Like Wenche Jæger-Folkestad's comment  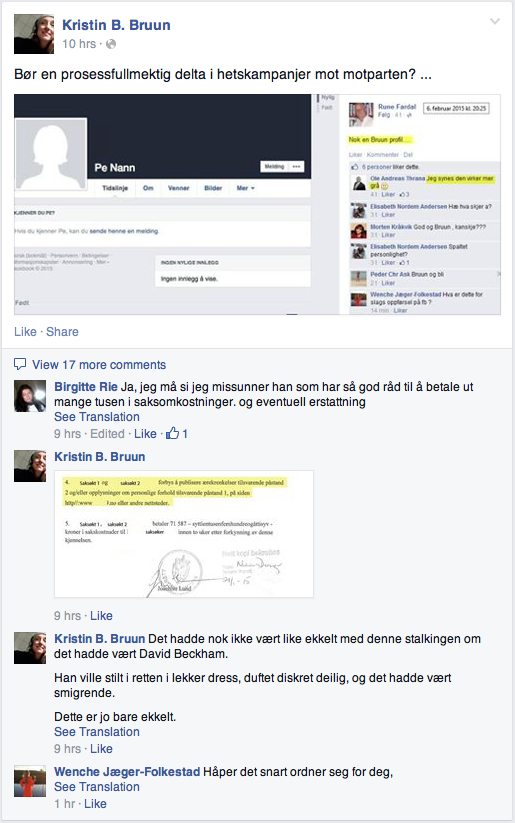[95, 804]
